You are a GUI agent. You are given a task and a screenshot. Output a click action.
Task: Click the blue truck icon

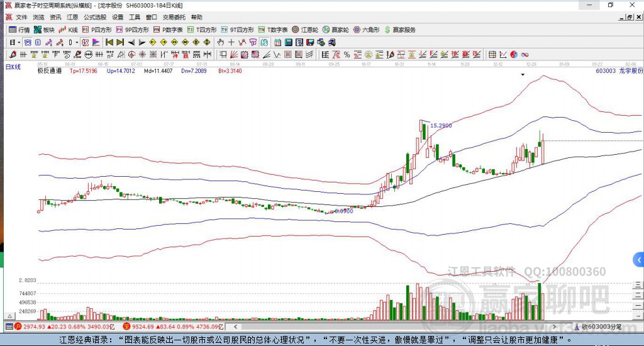tap(332, 42)
